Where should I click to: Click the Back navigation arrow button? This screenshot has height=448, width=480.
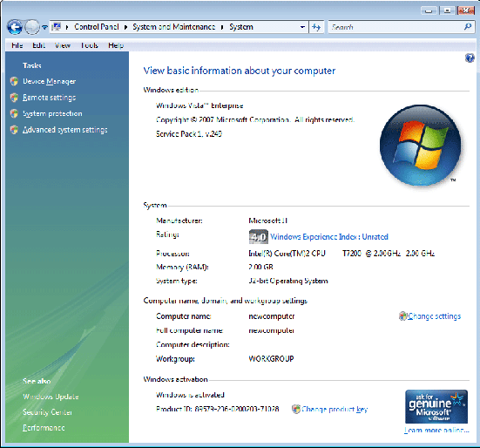[15, 27]
